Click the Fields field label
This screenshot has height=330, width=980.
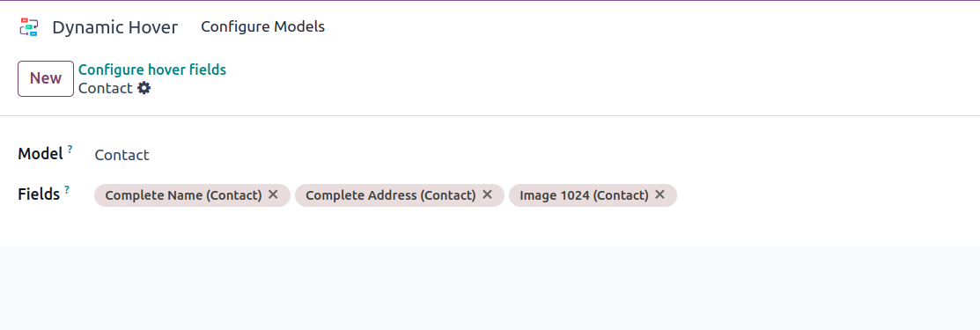click(39, 194)
